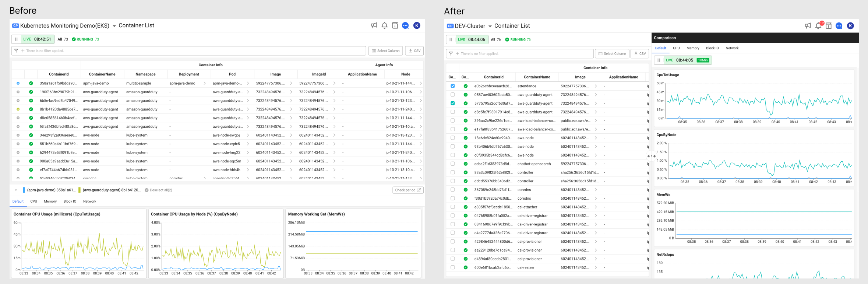Select the radio for 358a1a61f59bdda90 apm-java-demo row
The width and height of the screenshot is (868, 284).
click(18, 83)
